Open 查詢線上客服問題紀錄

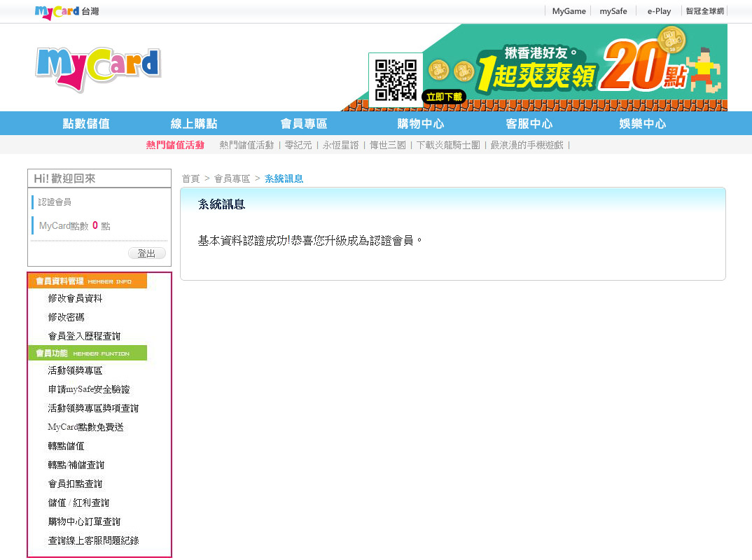pyautogui.click(x=94, y=541)
